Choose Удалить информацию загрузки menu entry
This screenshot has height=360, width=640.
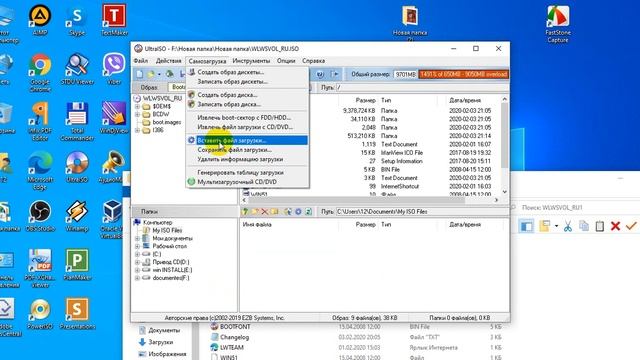pos(247,159)
